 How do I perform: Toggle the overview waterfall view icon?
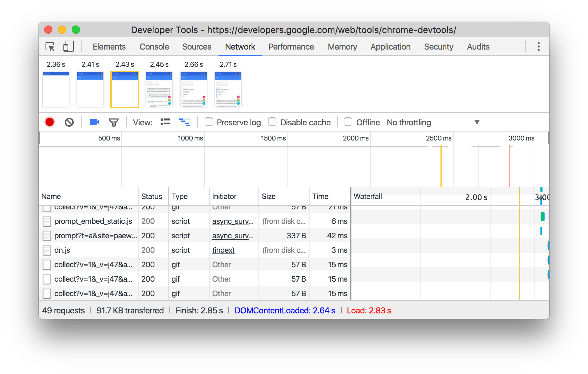[x=185, y=122]
